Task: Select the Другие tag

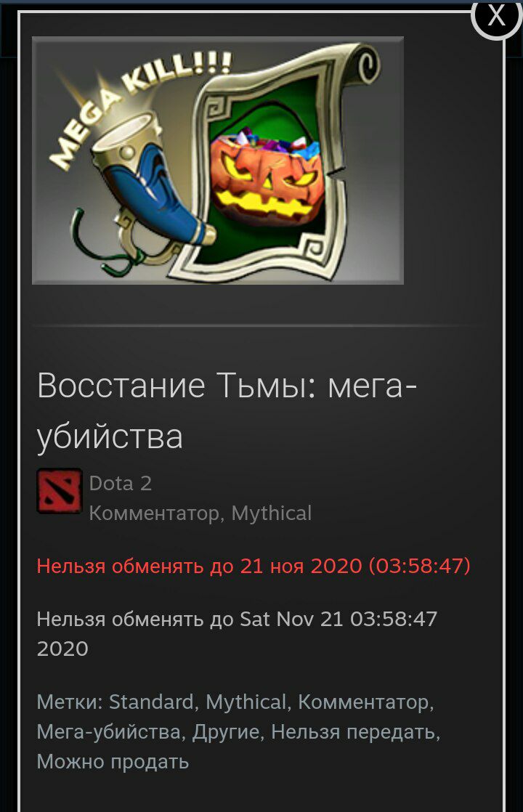Action: tap(225, 731)
